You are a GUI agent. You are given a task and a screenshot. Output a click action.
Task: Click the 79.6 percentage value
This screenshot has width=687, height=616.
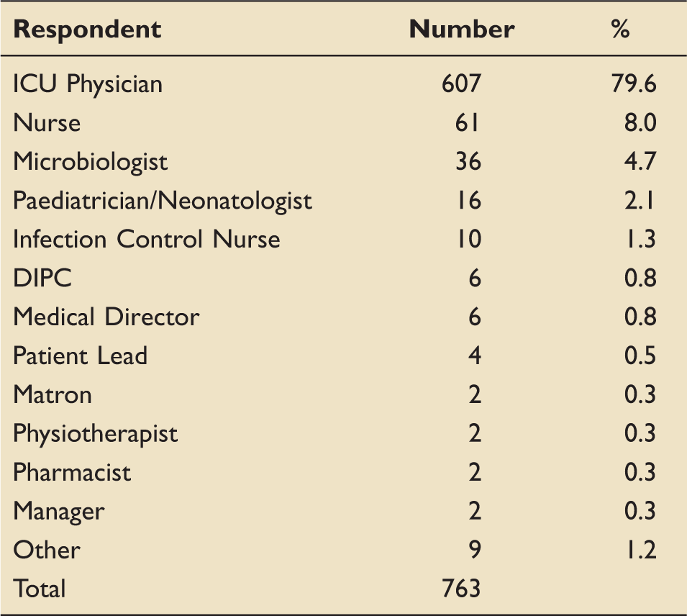(634, 83)
